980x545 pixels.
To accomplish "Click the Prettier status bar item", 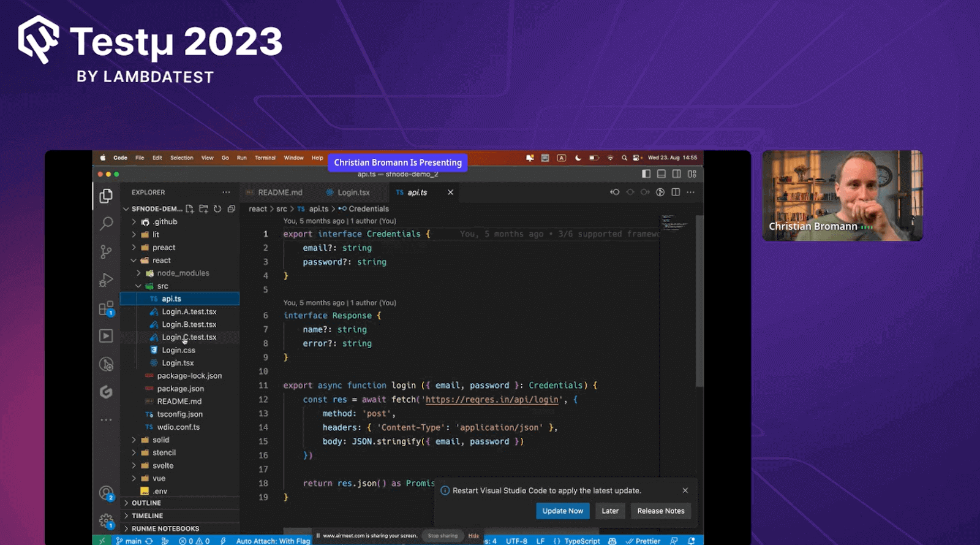I will (x=643, y=541).
